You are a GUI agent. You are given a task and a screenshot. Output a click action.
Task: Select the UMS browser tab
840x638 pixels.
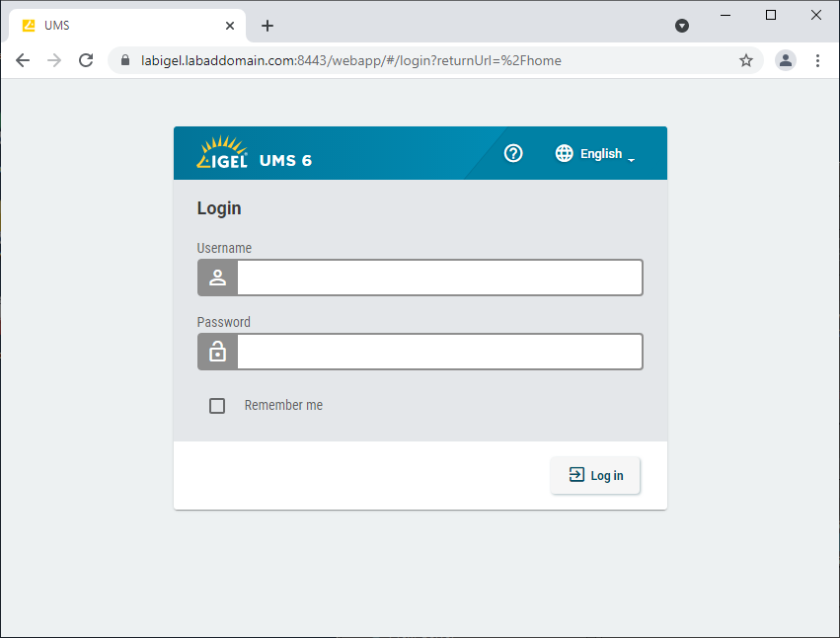pos(118,26)
